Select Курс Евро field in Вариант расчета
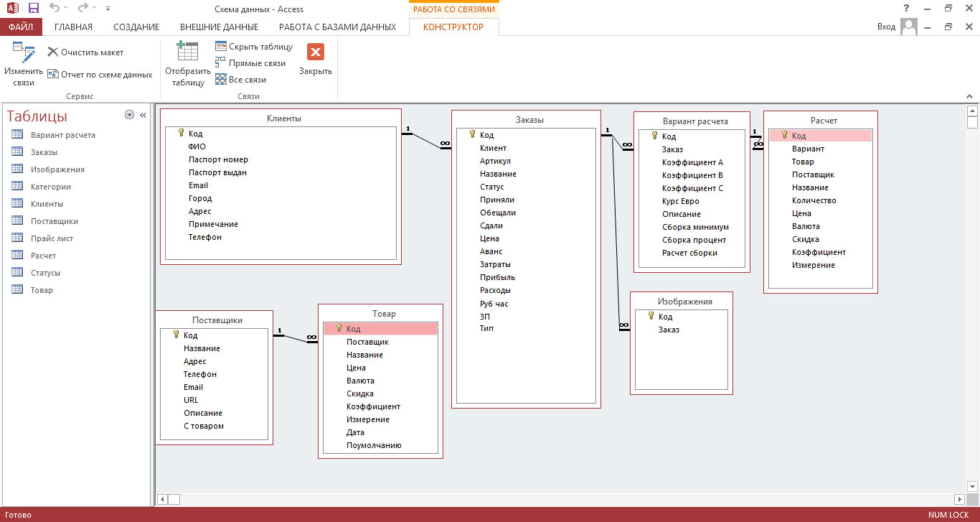980x522 pixels. [x=680, y=201]
